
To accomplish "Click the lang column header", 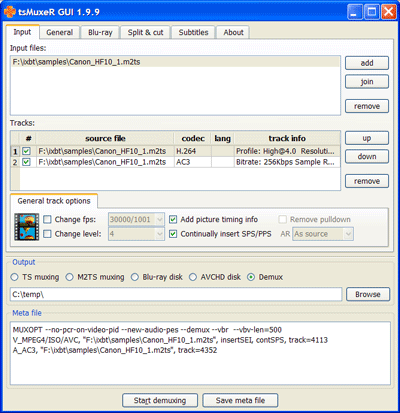I will click(223, 138).
